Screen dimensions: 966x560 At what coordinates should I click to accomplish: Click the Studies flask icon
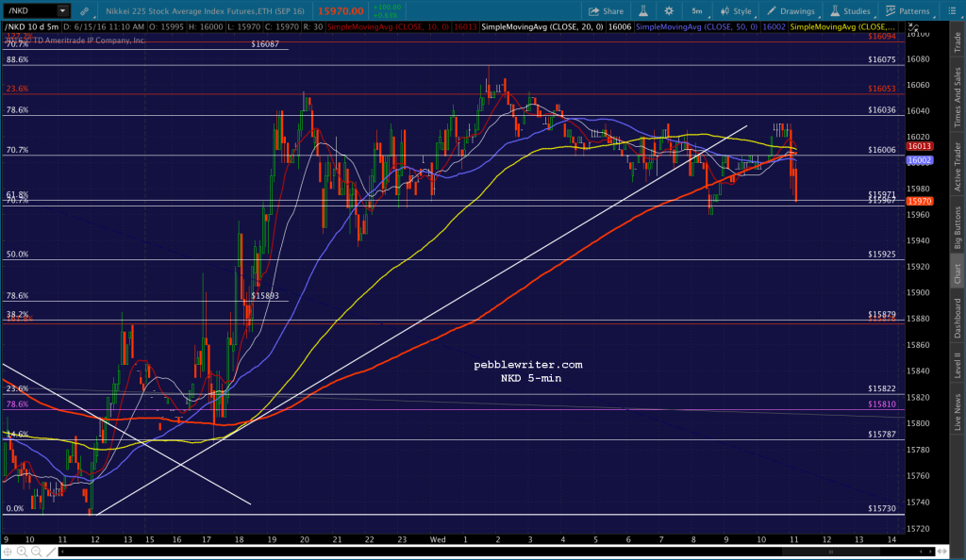tap(835, 11)
